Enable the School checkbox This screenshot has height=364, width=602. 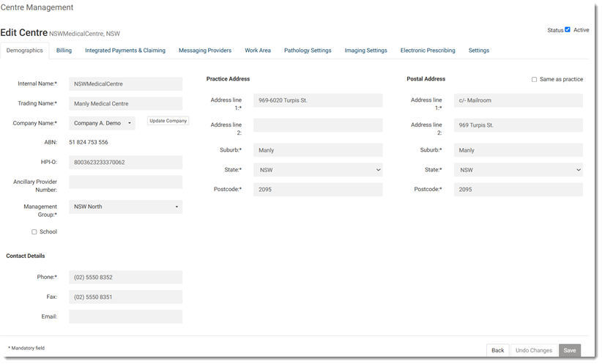(34, 231)
